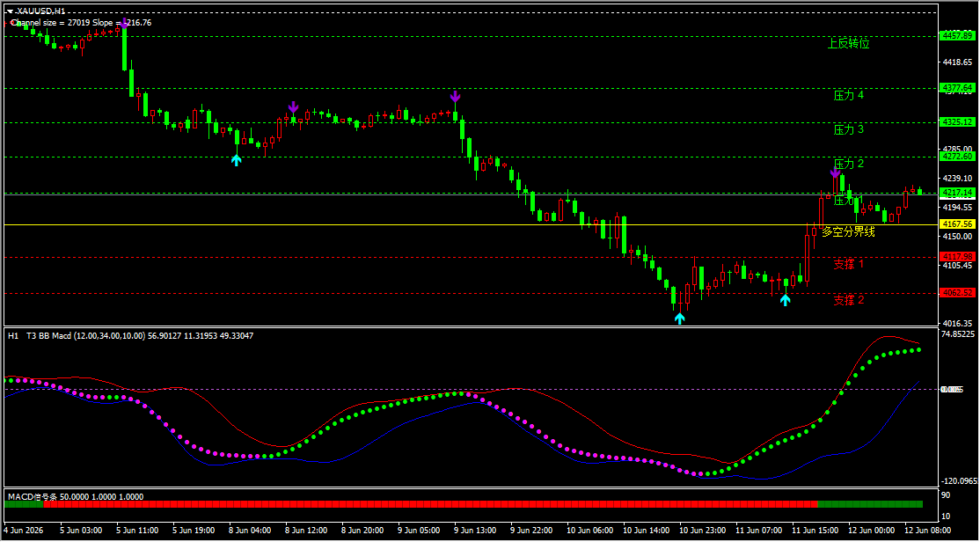
Task: Click the 9 Jun 22:00 time axis label
Action: 532,531
